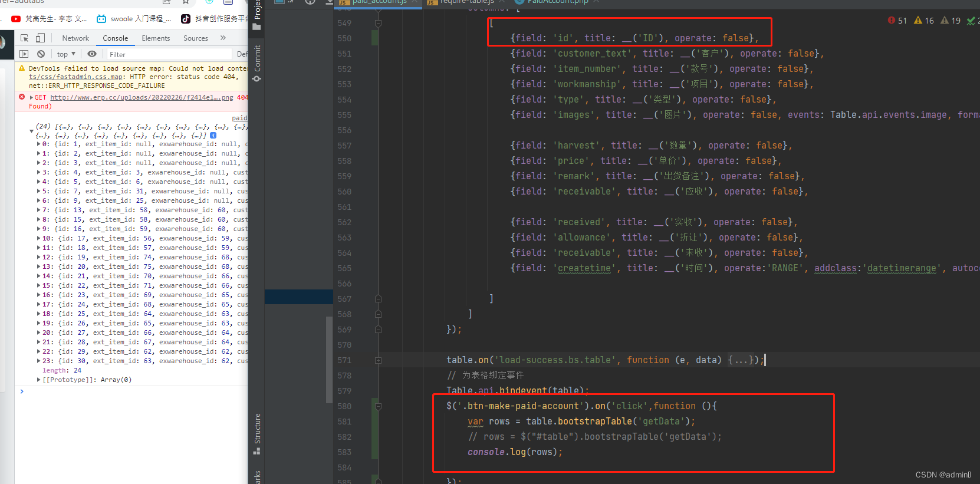Expand the [[Prototype]] Array(0) entry
980x484 pixels.
pos(39,380)
